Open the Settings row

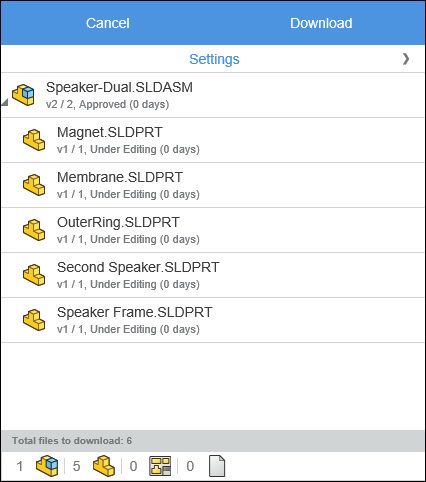pyautogui.click(x=213, y=59)
